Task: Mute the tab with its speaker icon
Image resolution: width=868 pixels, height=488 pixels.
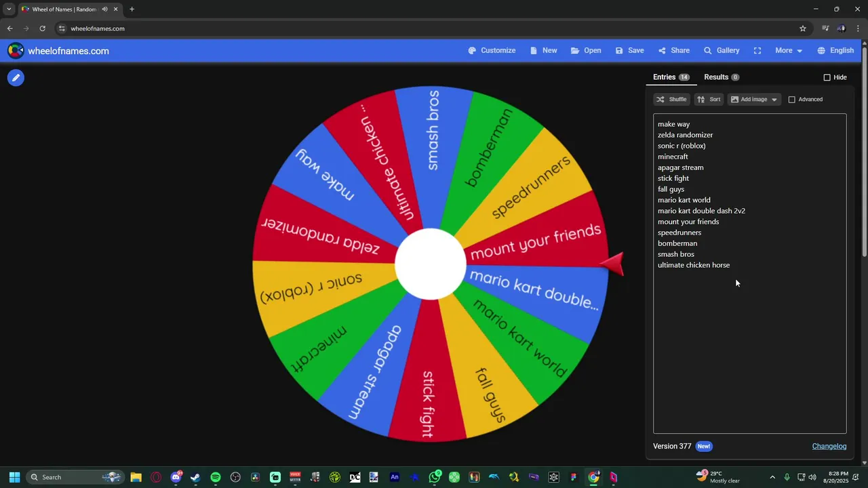Action: 104,9
